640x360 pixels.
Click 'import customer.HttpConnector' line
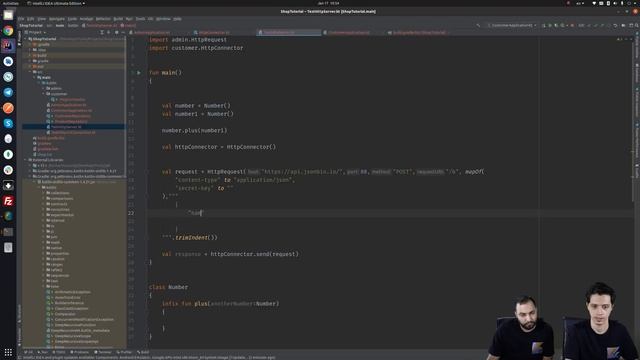pyautogui.click(x=196, y=48)
